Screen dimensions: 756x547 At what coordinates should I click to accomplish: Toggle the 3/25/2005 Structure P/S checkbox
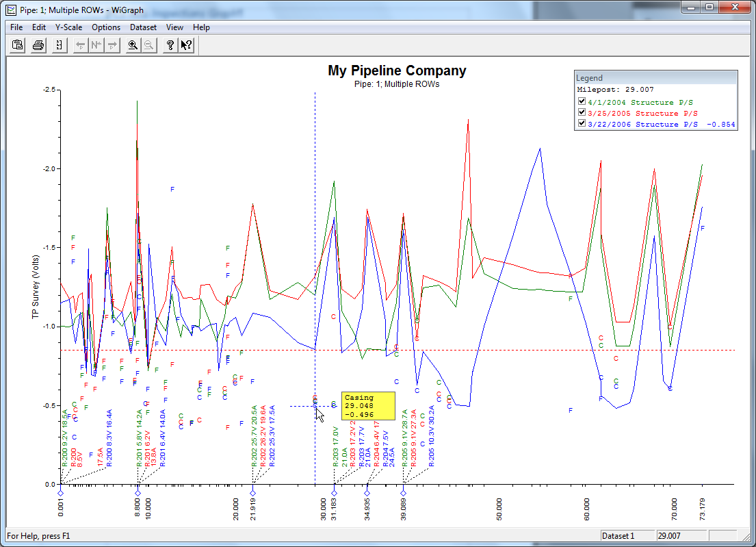pyautogui.click(x=582, y=112)
